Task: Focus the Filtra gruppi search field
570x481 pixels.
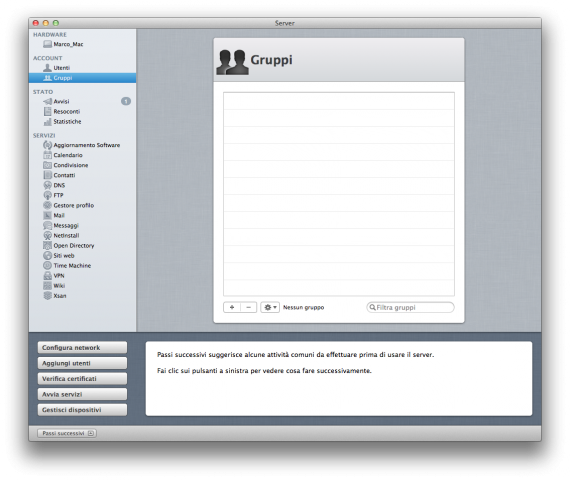Action: pos(410,307)
